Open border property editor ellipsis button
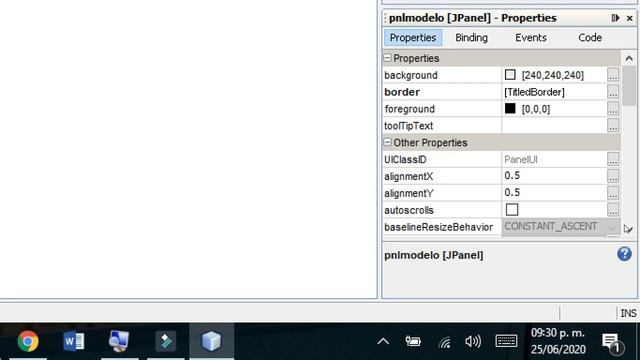The width and height of the screenshot is (640, 360). click(x=613, y=92)
